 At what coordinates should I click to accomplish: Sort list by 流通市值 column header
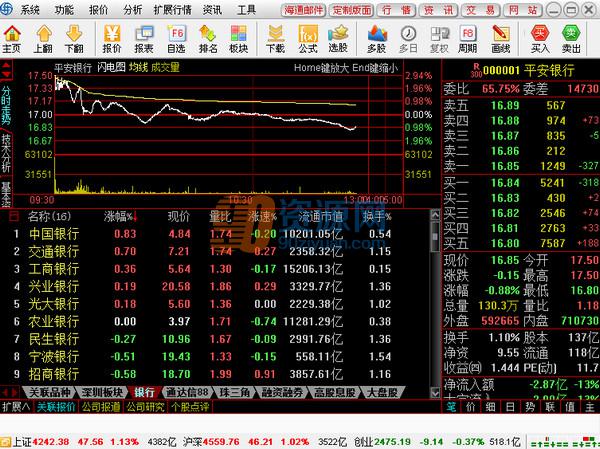(x=321, y=217)
